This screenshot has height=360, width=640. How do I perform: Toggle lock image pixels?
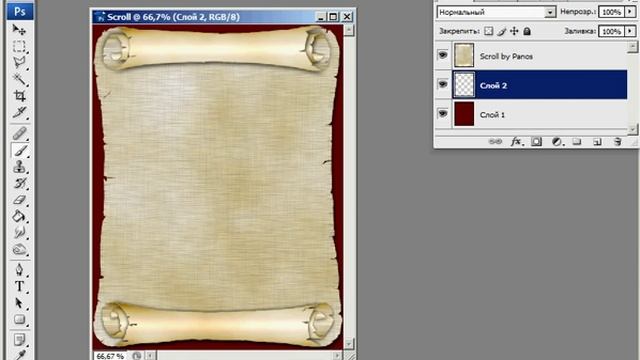[502, 31]
